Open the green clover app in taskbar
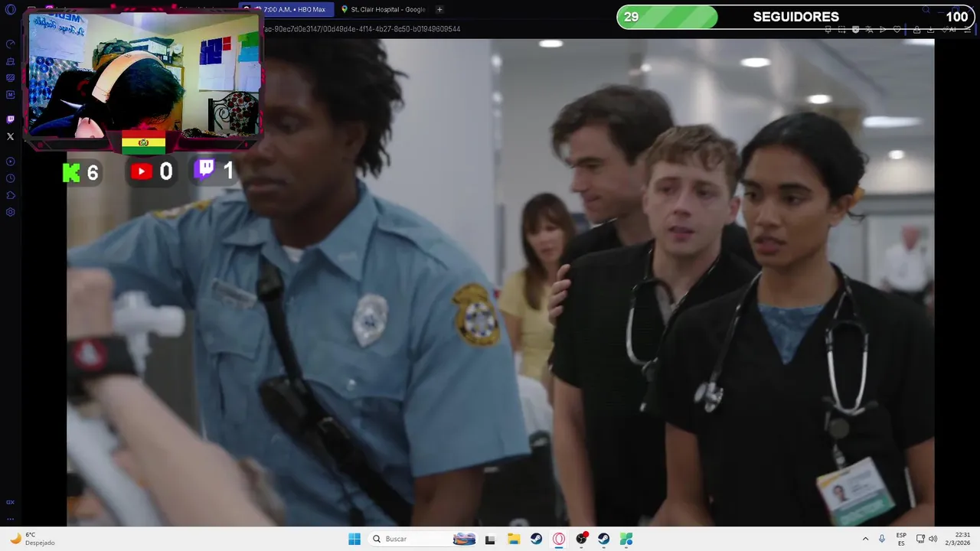The width and height of the screenshot is (980, 551). coord(626,539)
